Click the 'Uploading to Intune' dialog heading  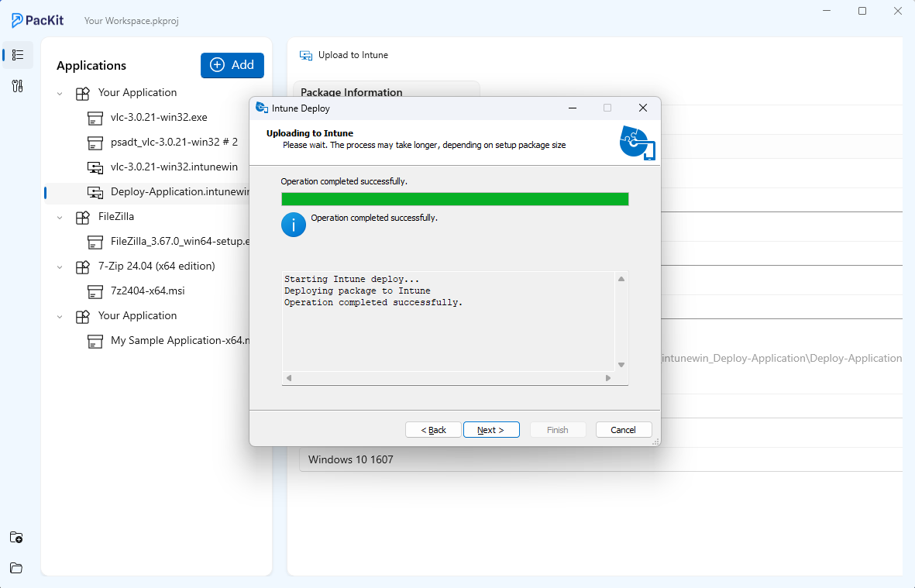pos(310,133)
